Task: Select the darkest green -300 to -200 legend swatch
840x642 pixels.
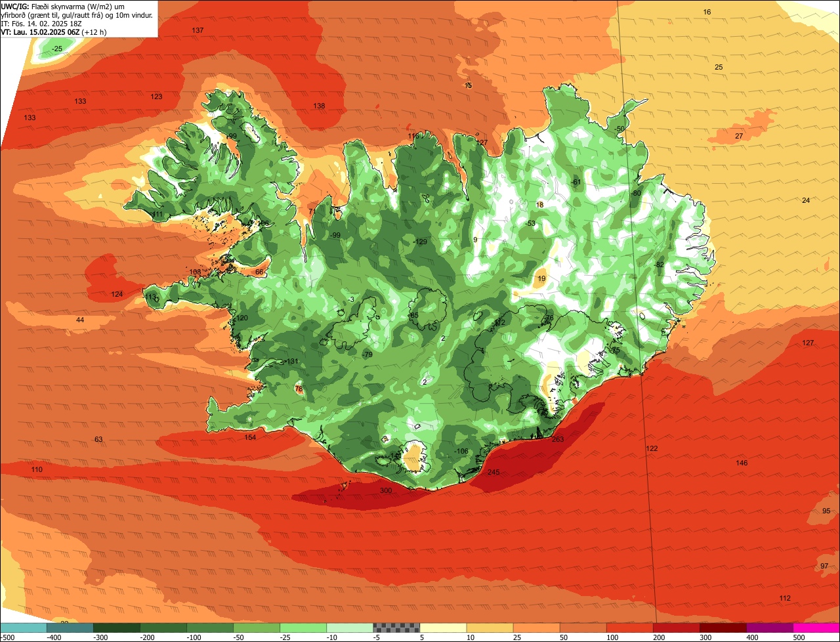Action: point(117,628)
